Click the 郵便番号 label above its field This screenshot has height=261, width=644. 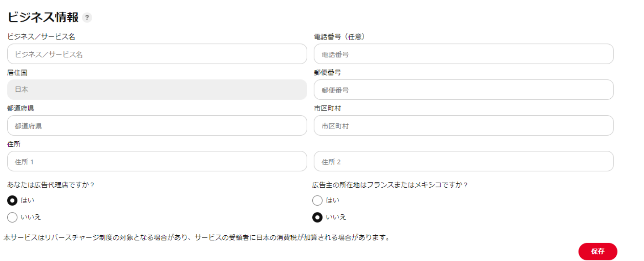[328, 72]
